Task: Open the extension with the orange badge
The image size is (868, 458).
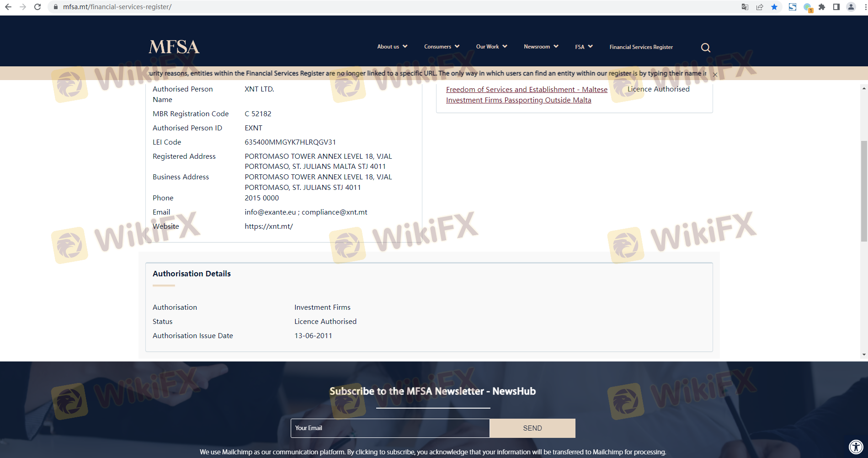Action: point(808,7)
